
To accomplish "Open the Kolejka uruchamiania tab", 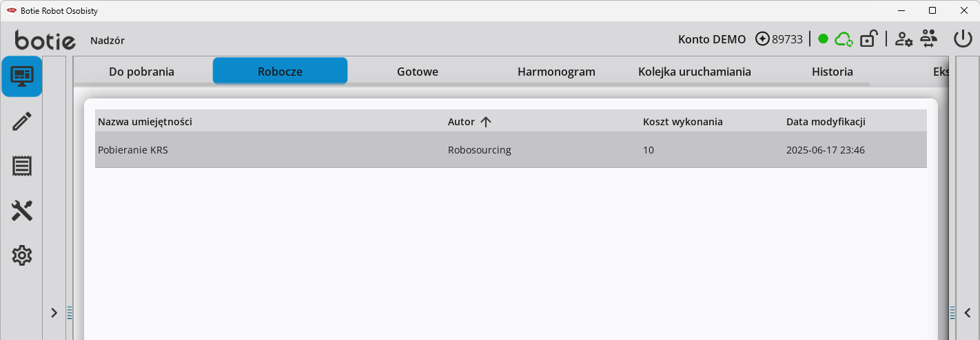I will point(695,72).
